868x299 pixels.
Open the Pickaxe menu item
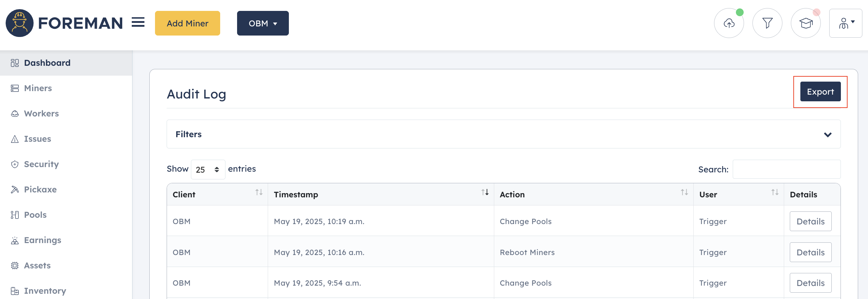[66, 190]
